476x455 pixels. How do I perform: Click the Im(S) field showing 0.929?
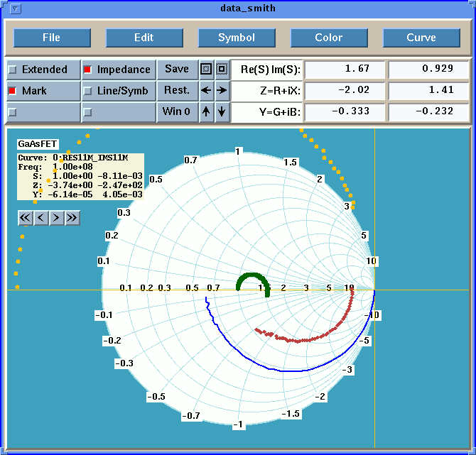[428, 69]
